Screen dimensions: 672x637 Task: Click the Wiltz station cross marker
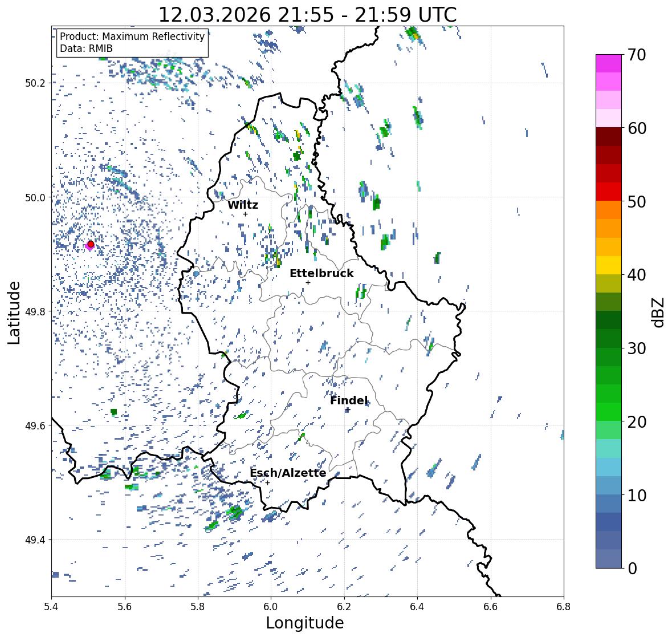pos(245,214)
